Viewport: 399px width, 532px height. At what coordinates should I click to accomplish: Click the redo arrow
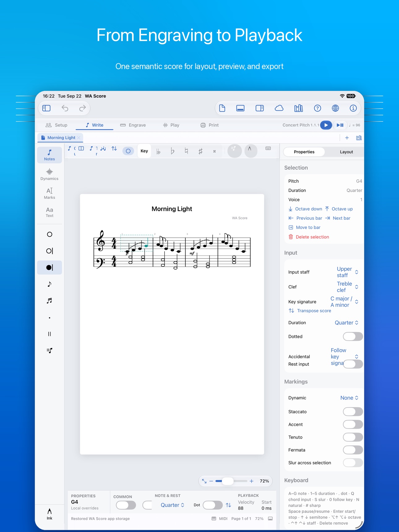(82, 108)
